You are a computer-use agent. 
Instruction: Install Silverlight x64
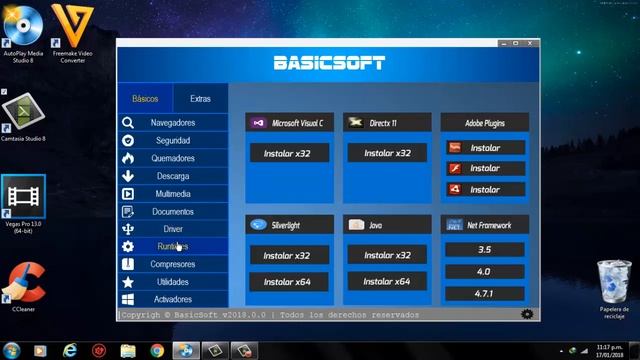tap(289, 282)
